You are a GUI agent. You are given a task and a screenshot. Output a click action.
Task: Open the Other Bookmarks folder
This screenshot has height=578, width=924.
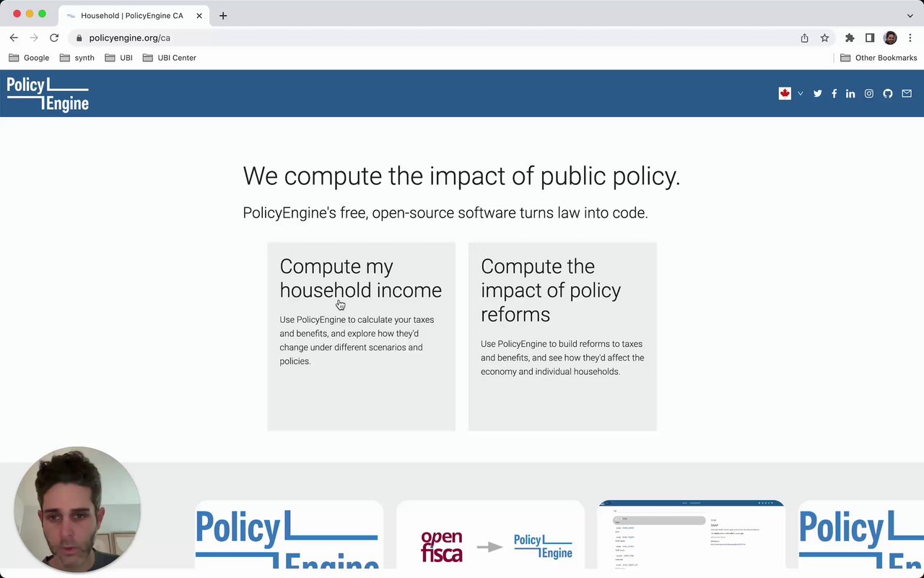pos(878,58)
